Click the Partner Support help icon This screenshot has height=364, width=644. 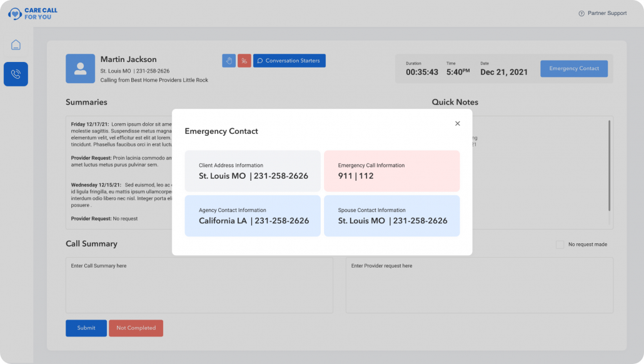[581, 13]
